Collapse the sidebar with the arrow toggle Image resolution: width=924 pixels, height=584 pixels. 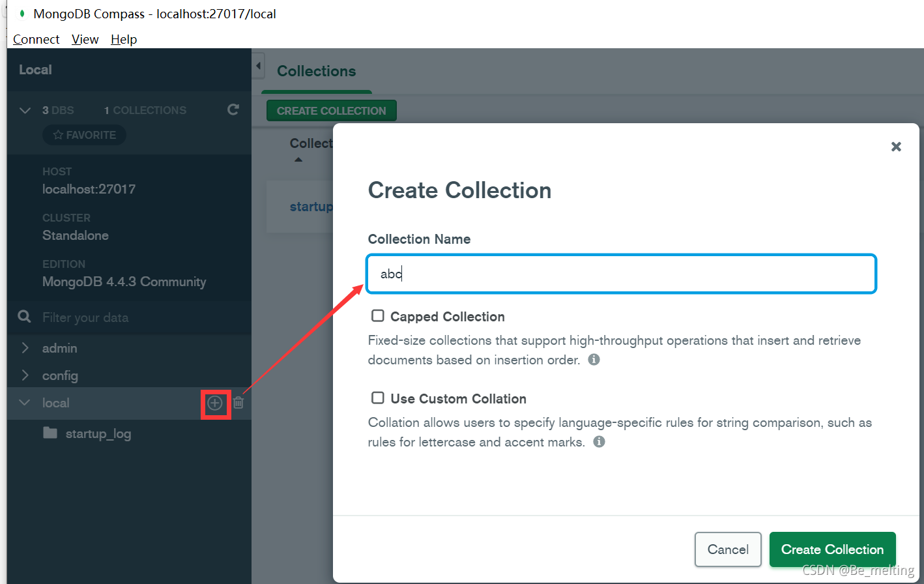(259, 66)
